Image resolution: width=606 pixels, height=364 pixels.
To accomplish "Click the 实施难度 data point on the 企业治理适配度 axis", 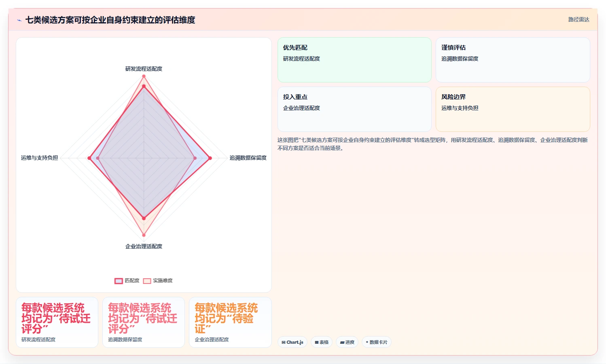I will (144, 235).
